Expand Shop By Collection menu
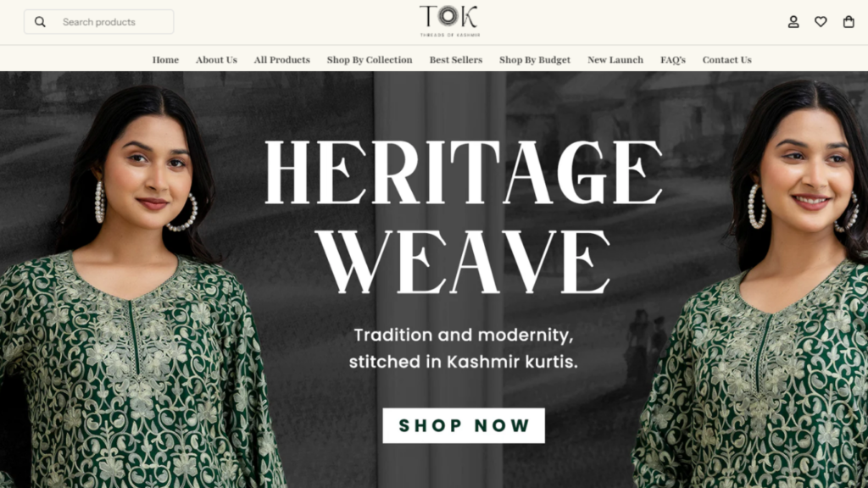Viewport: 868px width, 488px height. click(x=370, y=60)
